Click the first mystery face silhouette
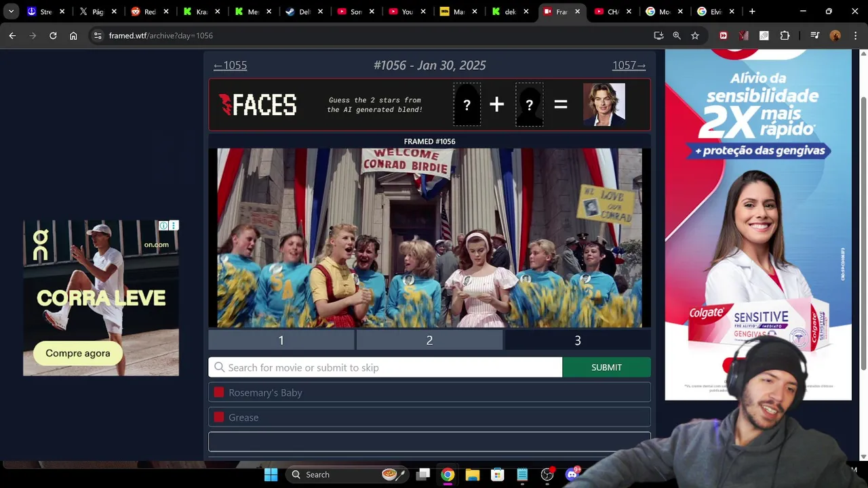 pyautogui.click(x=467, y=104)
